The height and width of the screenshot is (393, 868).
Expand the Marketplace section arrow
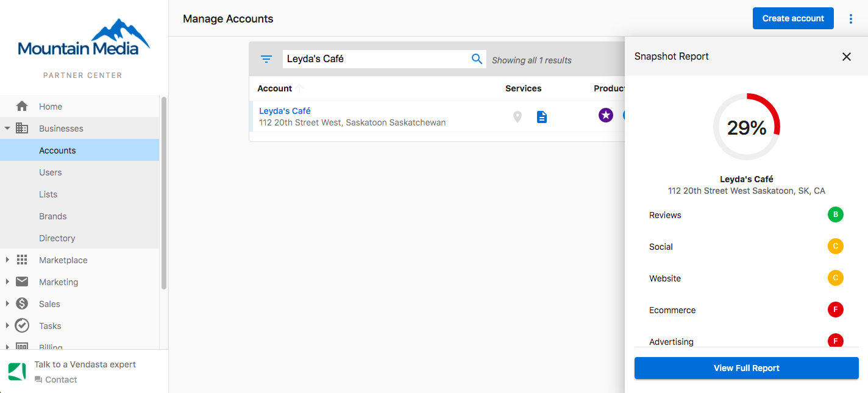7,260
